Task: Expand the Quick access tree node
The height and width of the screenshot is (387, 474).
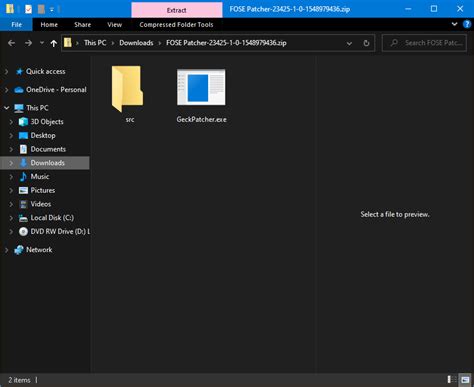Action: point(6,71)
